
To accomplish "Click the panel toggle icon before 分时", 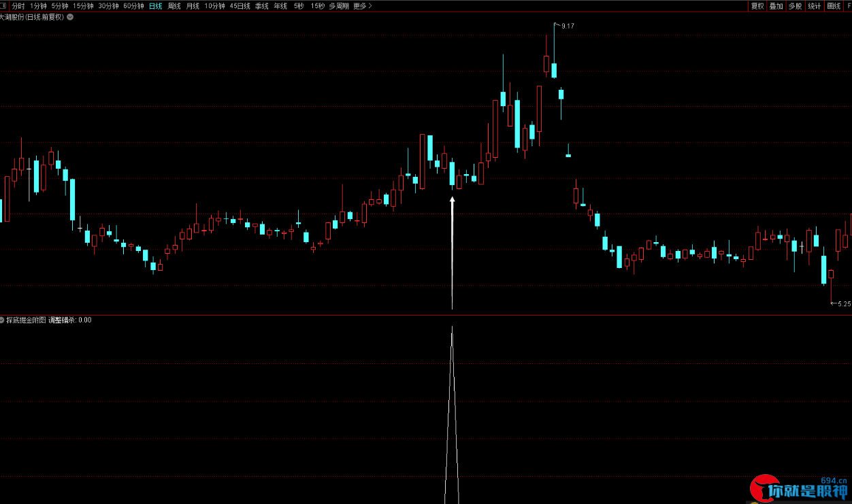I will [4, 6].
